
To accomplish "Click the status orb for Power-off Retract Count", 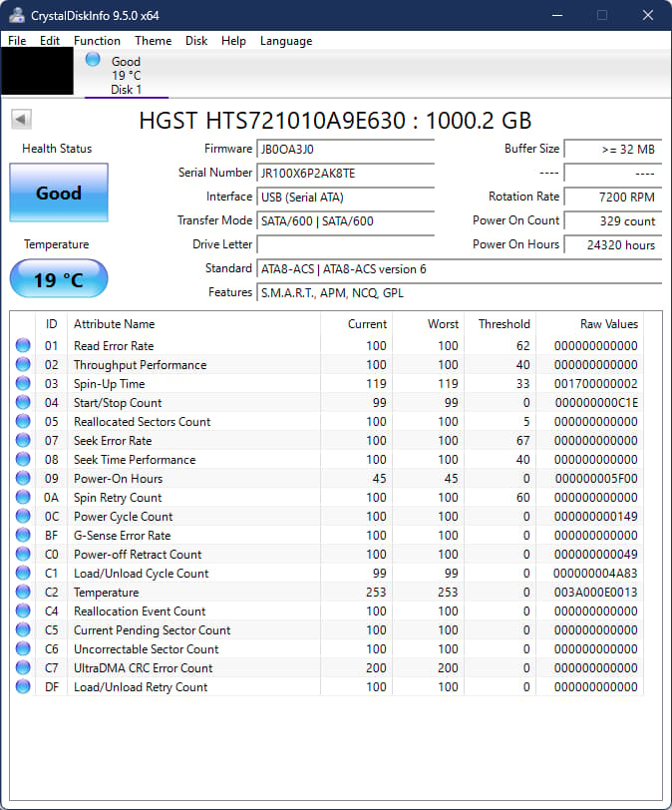I will coord(23,554).
